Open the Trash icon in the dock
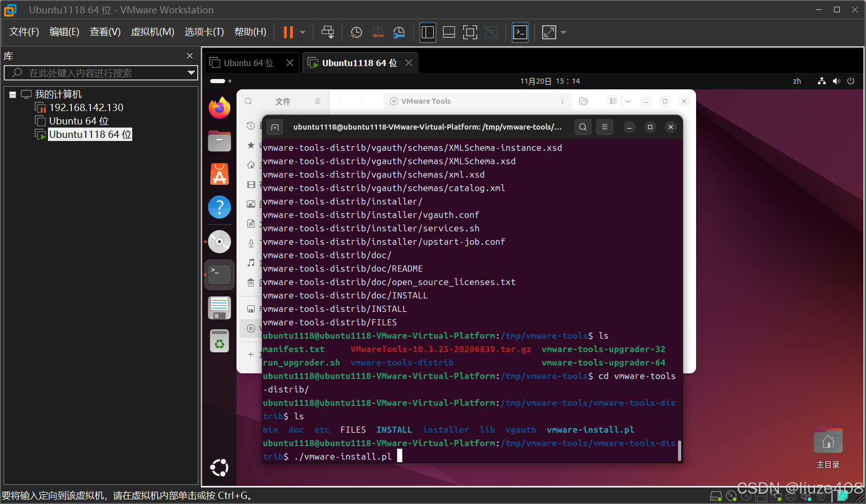Screen dimensions: 866x504 219,341
